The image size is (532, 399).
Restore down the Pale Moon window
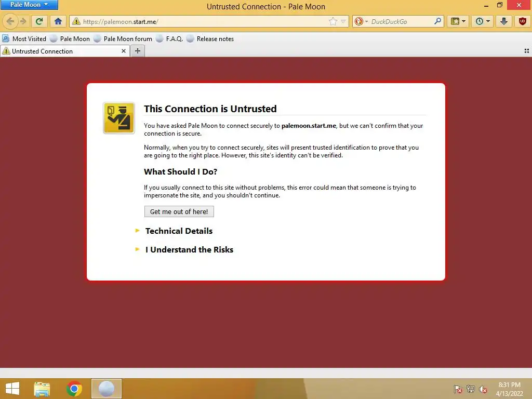[x=499, y=5]
